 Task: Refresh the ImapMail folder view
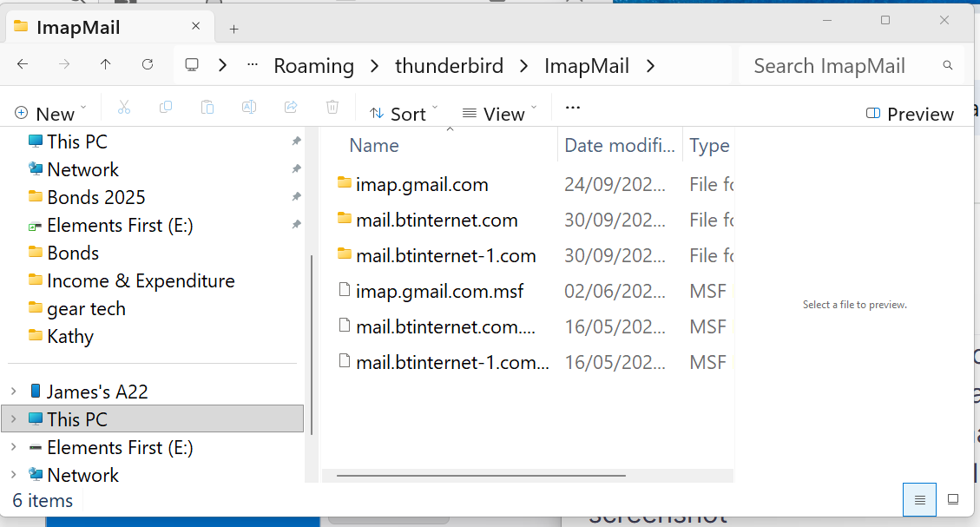click(148, 64)
